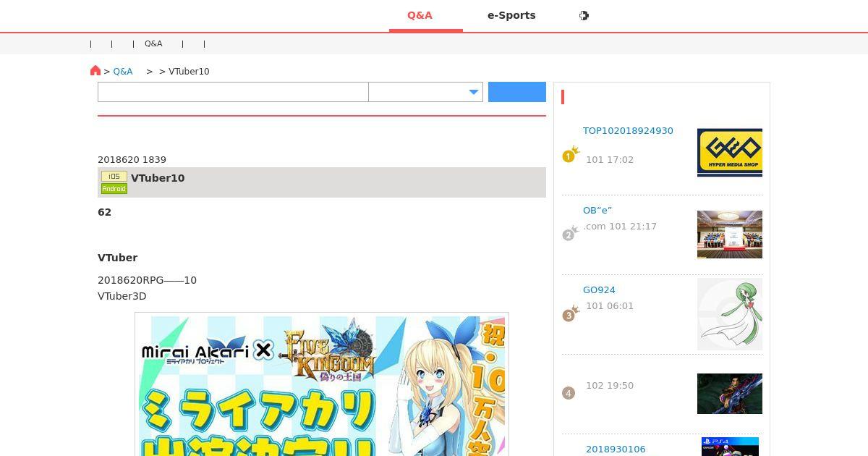Open Q&A breadcrumb link
868x456 pixels.
tap(123, 71)
